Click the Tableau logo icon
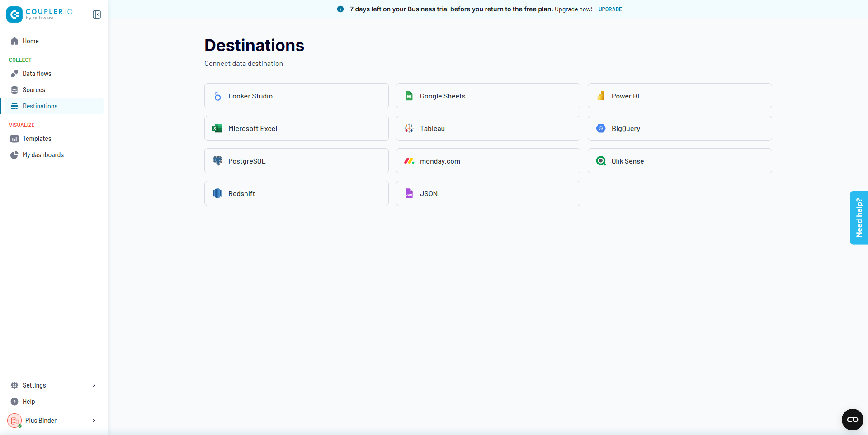Viewport: 868px width, 435px height. 409,128
